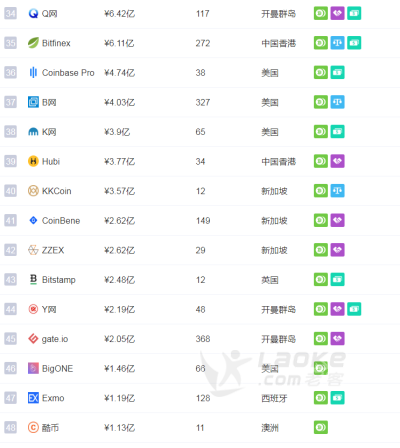Click the B网 blue square logo
400x448 pixels.
tap(33, 102)
